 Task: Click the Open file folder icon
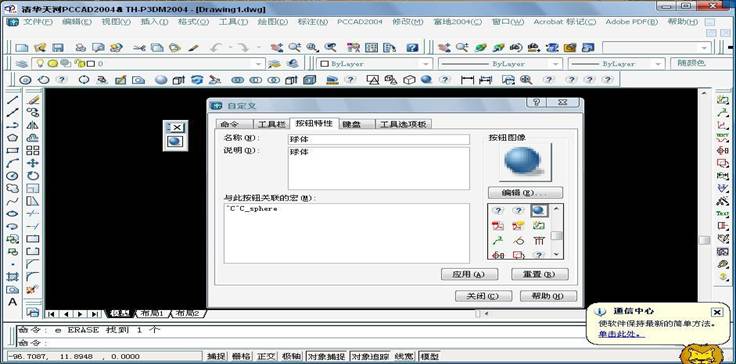coord(40,47)
